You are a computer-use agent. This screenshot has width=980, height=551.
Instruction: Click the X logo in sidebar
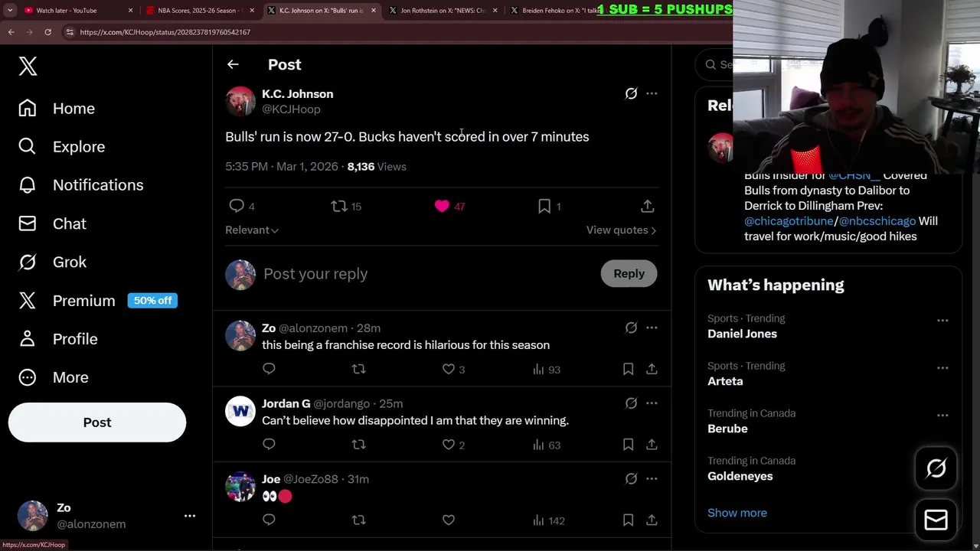tap(28, 66)
